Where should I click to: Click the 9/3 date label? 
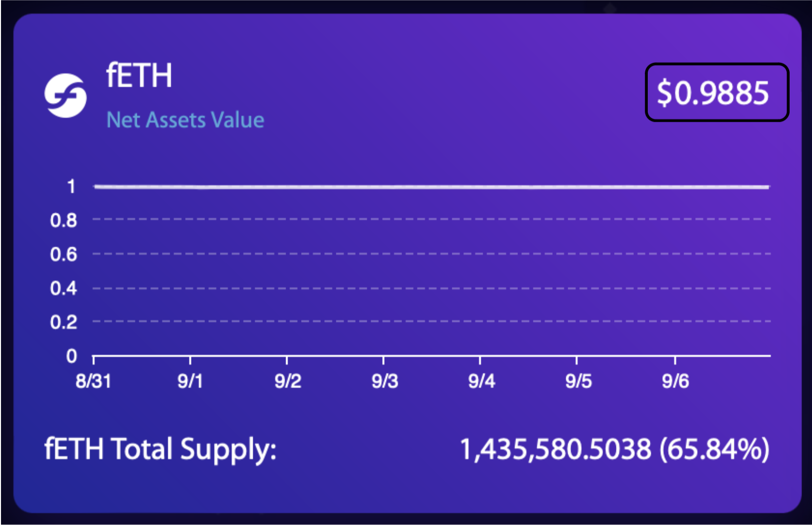click(x=385, y=381)
